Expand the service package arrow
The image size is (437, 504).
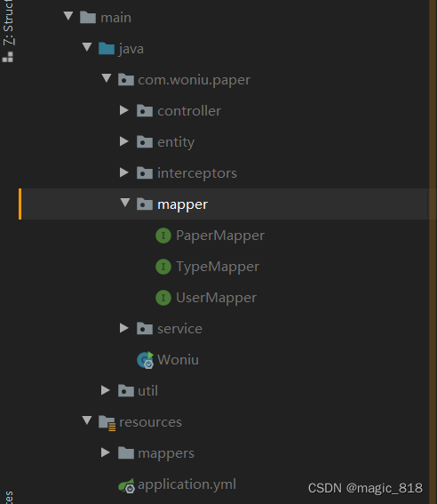124,328
